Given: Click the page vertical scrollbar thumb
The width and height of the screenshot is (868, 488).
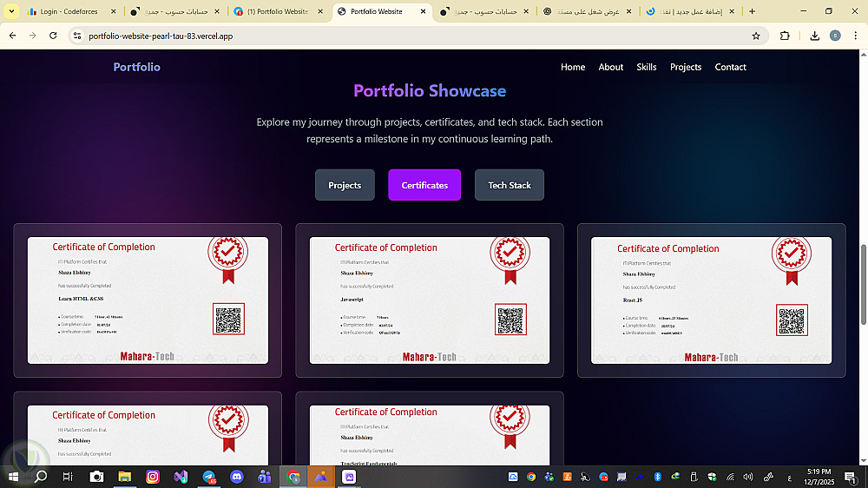Looking at the screenshot, I should (x=863, y=285).
